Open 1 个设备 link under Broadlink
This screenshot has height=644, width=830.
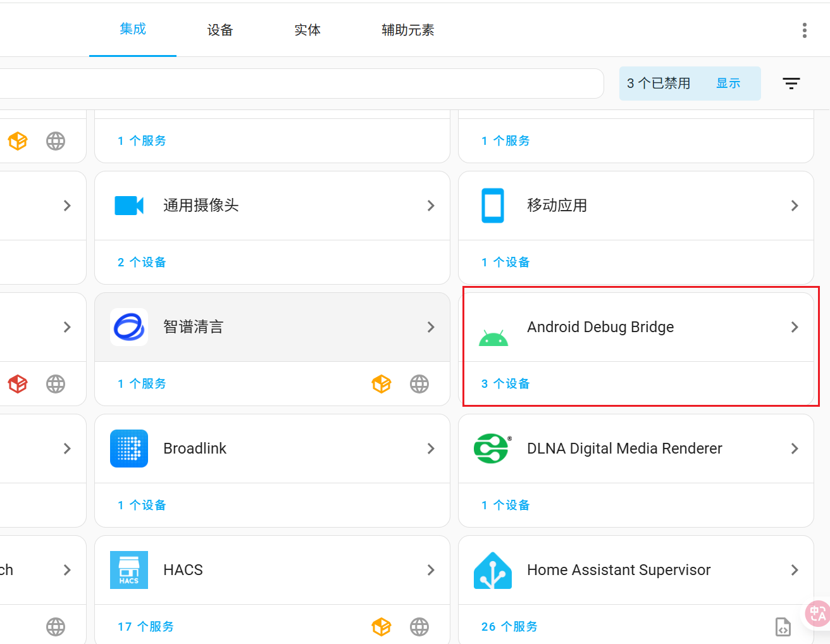pos(142,505)
